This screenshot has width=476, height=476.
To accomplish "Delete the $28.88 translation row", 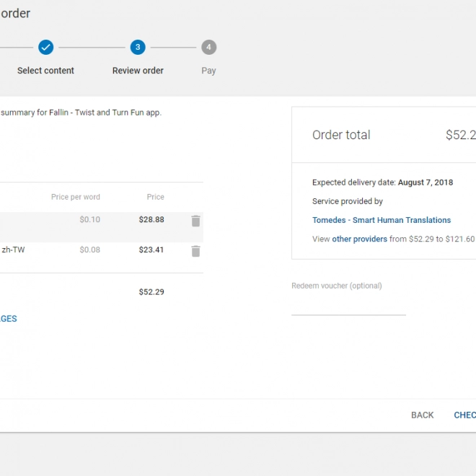I will tap(195, 221).
